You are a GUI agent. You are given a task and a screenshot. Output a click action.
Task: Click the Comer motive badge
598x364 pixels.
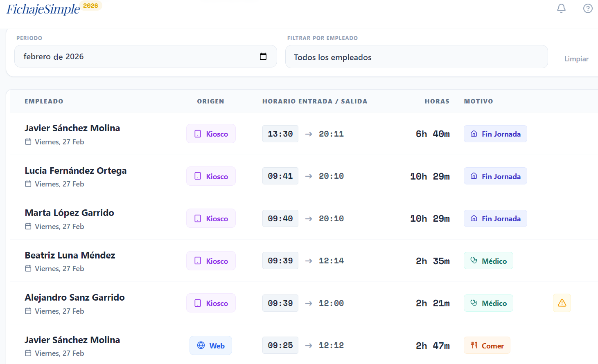pyautogui.click(x=487, y=346)
